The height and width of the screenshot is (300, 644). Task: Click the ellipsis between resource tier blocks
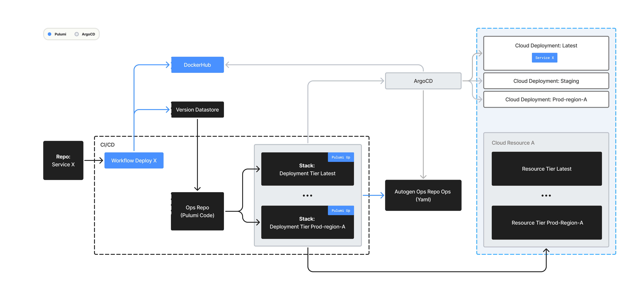[x=546, y=195]
